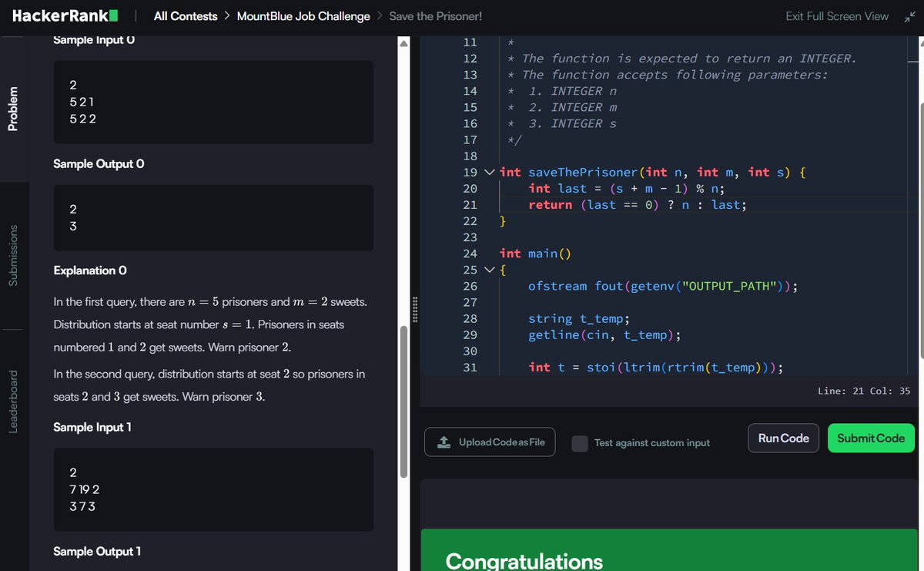Click the Sample Input 0 code box
The width and height of the screenshot is (924, 571).
click(213, 102)
